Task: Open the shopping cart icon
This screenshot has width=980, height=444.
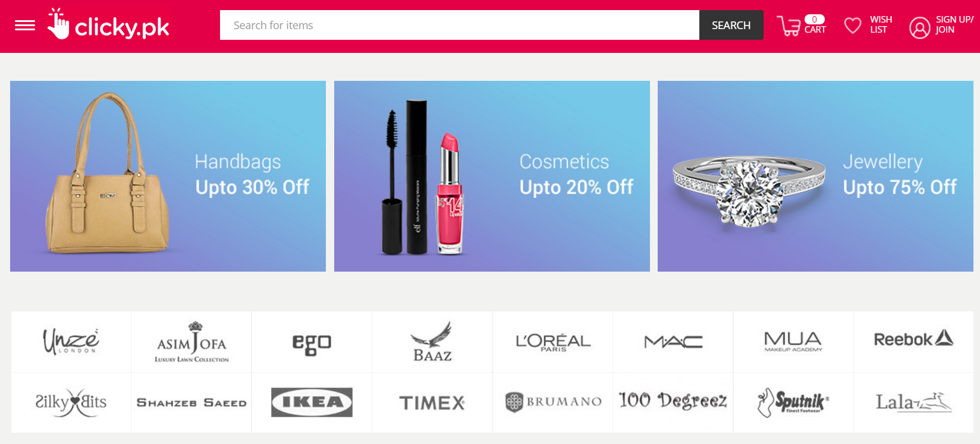Action: point(789,26)
